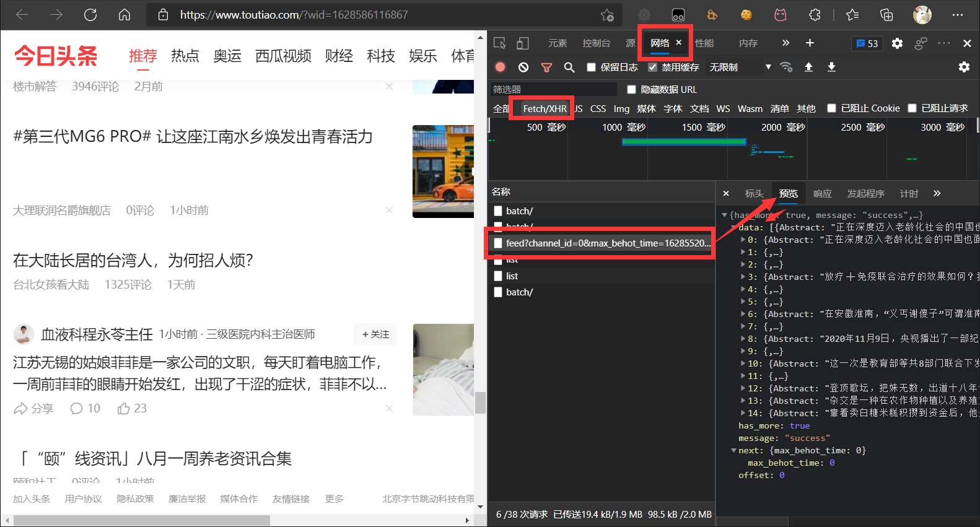
Task: Expand JSON item 3 Abstract entry
Action: 743,277
